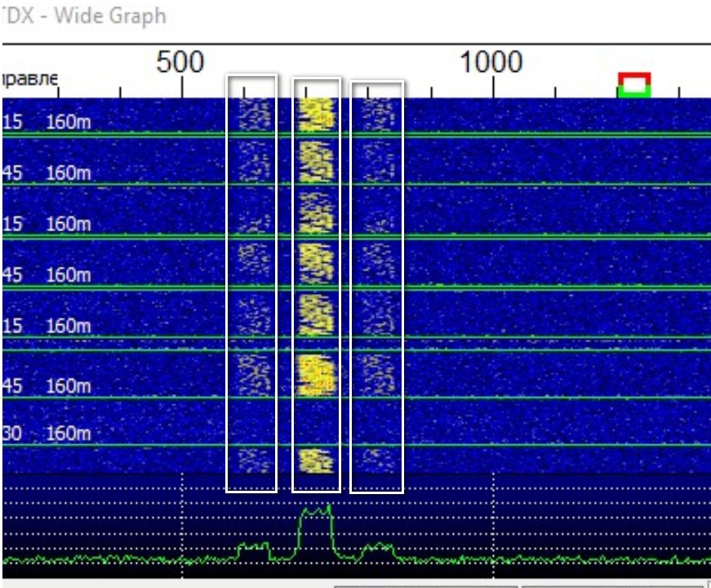
Task: Select the strong yellow signal in top row
Action: tap(316, 114)
